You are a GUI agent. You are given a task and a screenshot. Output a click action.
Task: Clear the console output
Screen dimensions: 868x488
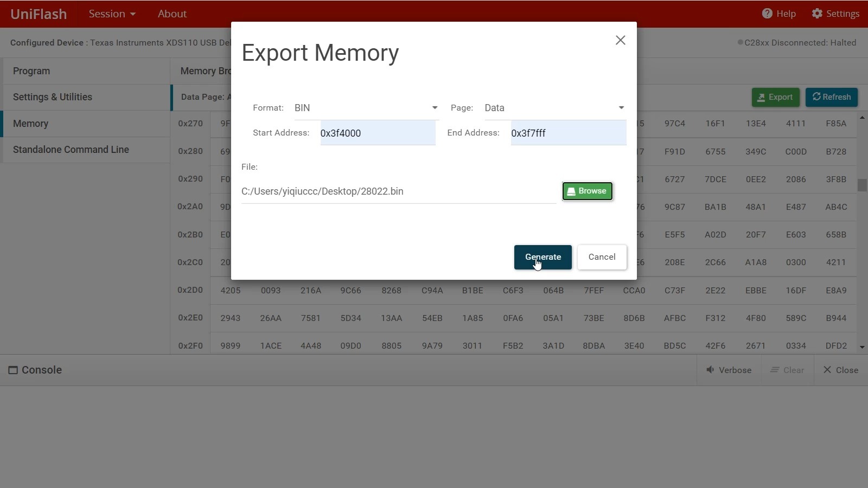click(x=787, y=370)
